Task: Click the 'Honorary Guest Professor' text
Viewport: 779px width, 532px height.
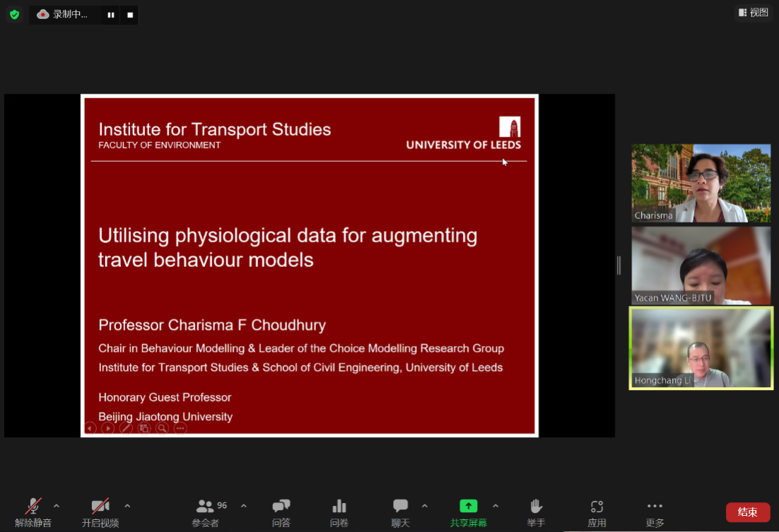Action: [x=165, y=397]
